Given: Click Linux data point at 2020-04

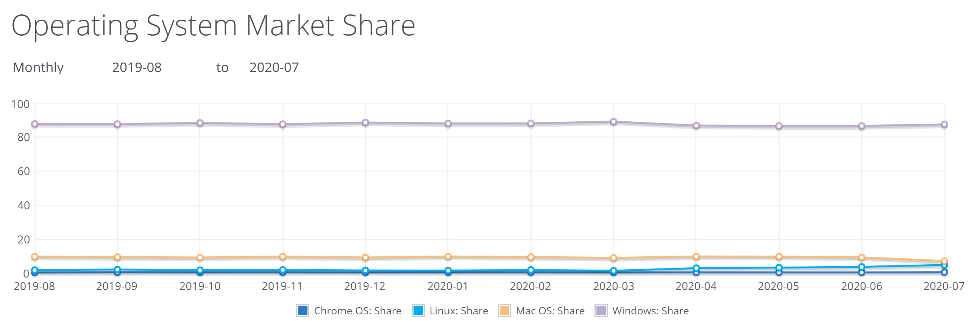Looking at the screenshot, I should tap(696, 268).
